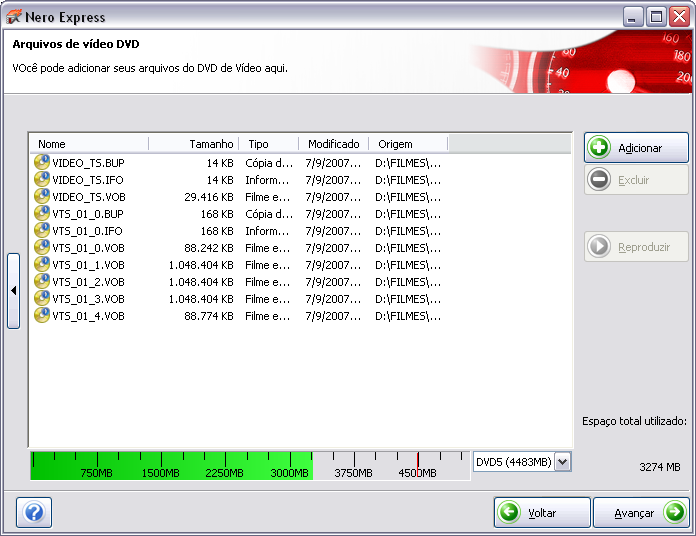Open help with the question mark icon
The height and width of the screenshot is (536, 696).
click(34, 512)
